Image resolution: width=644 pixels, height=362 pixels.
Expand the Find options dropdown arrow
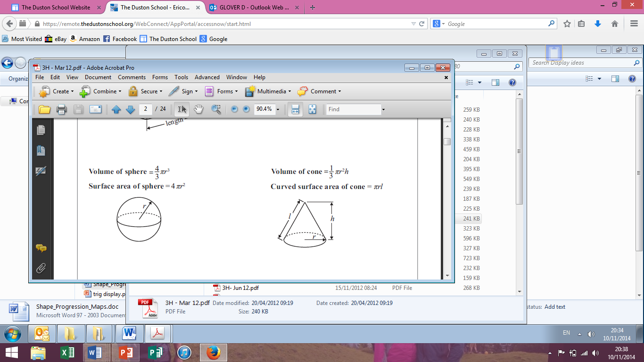coord(383,109)
